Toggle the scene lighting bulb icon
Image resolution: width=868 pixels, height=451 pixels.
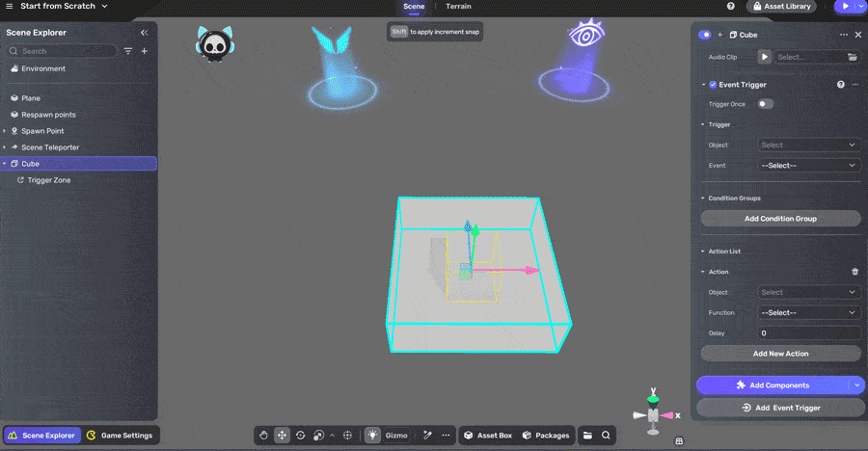pyautogui.click(x=372, y=436)
